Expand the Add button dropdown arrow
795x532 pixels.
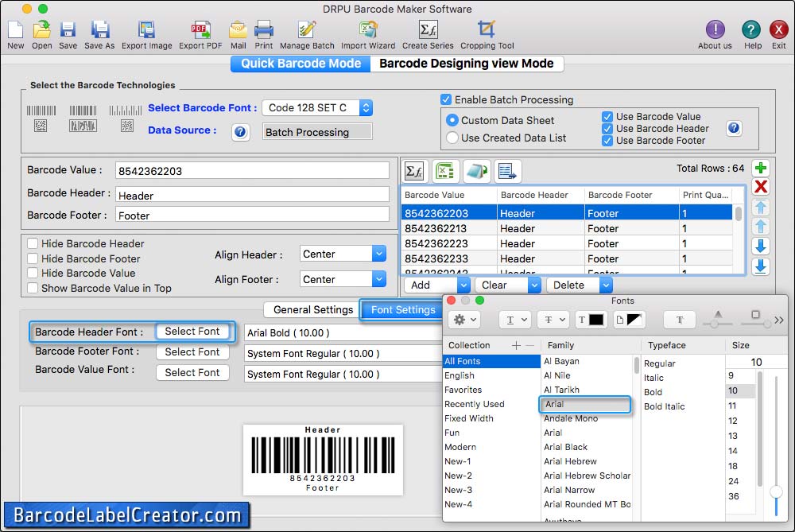coord(463,285)
